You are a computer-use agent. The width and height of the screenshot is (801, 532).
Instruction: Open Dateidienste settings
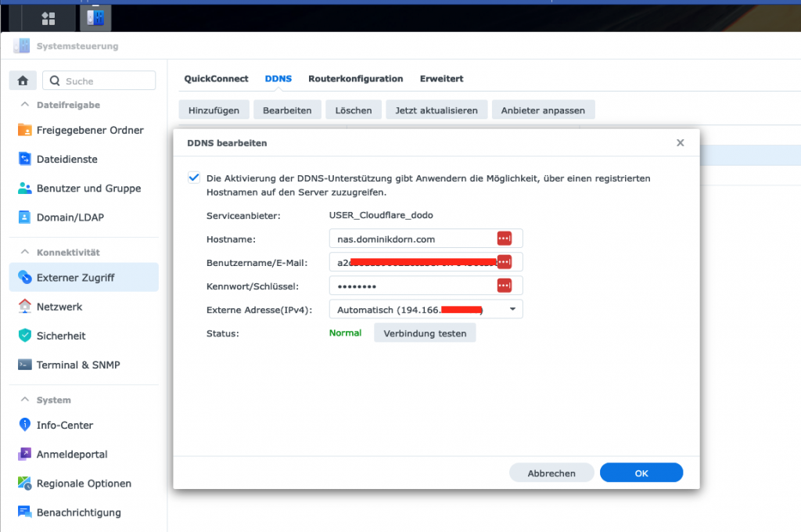click(66, 160)
